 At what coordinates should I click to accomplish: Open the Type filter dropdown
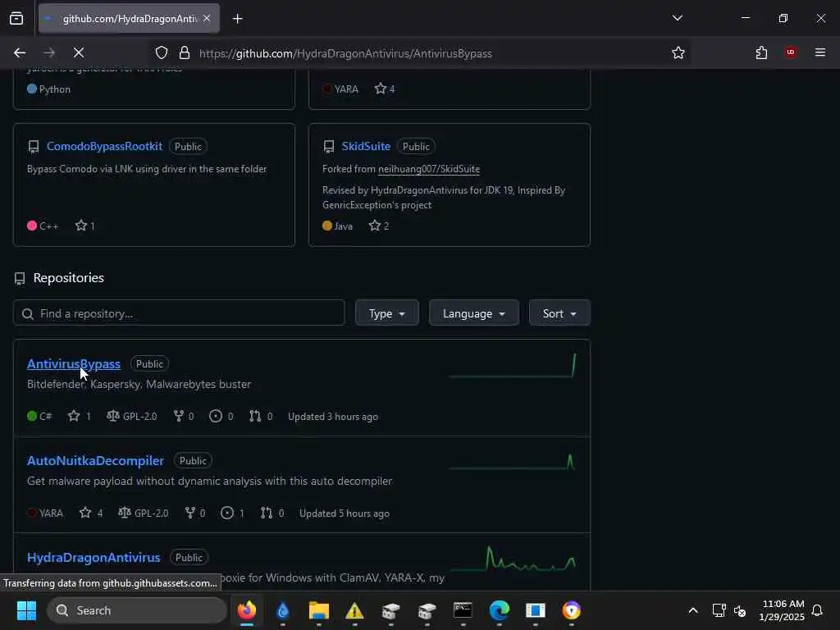(x=387, y=313)
